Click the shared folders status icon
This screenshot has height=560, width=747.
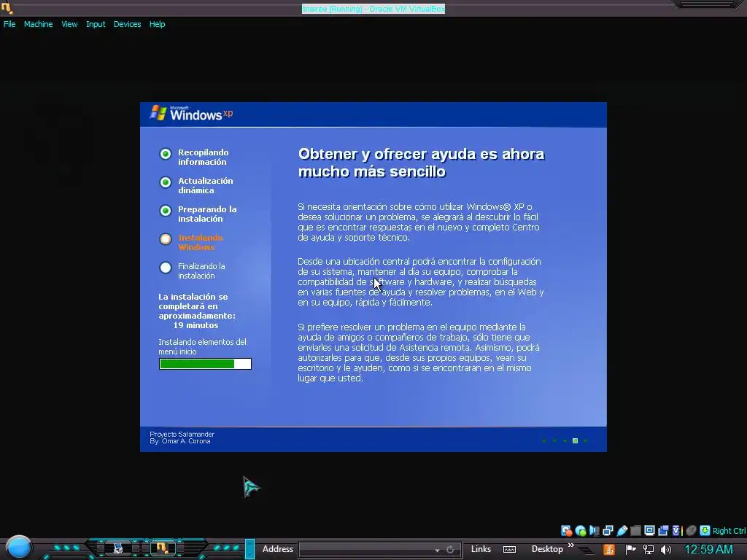(x=635, y=531)
